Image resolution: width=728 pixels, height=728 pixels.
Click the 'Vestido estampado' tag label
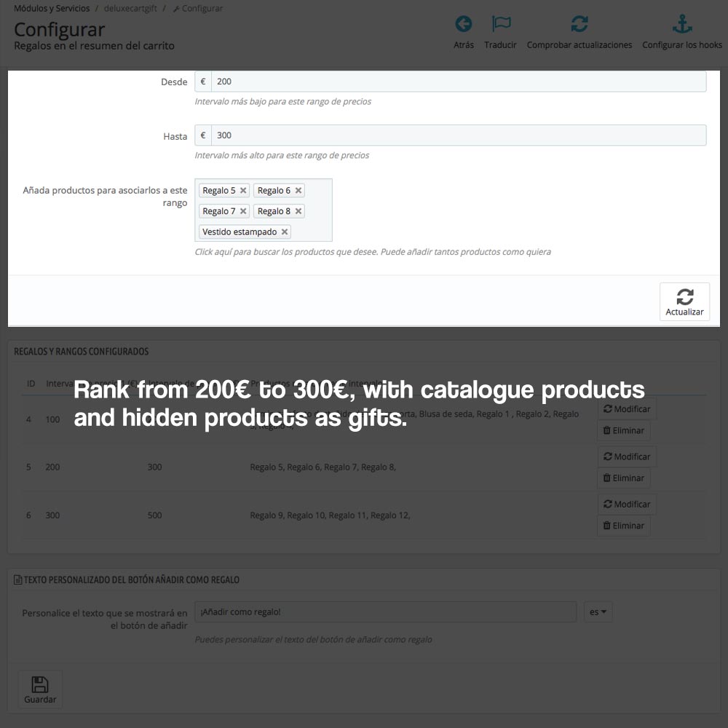click(240, 232)
